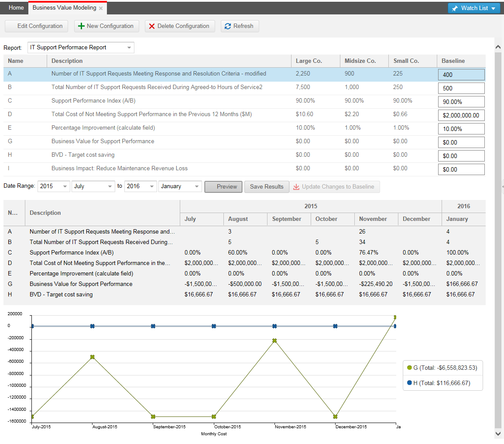Click the Baseline input field for row D
Viewport: 504px width, 444px height.
coord(461,115)
